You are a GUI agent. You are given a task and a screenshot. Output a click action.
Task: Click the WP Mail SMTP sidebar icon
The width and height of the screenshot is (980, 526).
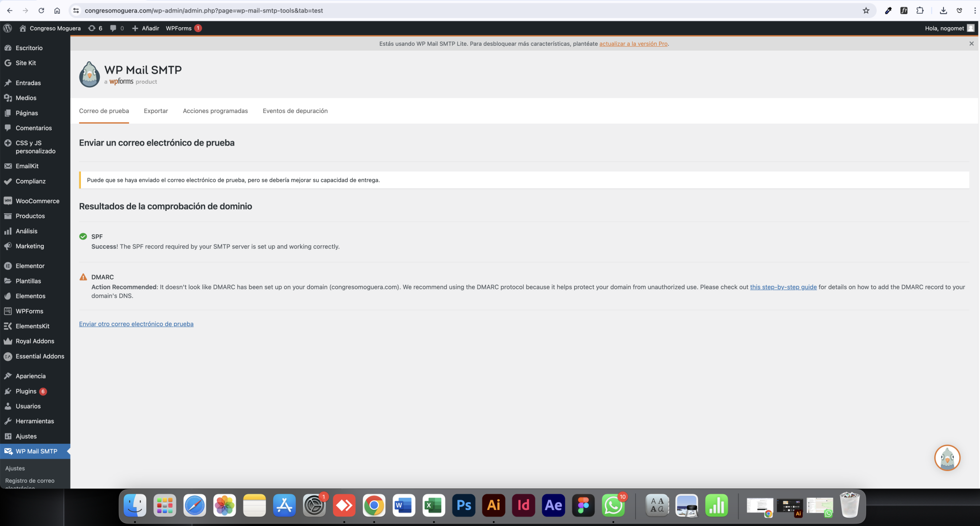[x=8, y=451]
